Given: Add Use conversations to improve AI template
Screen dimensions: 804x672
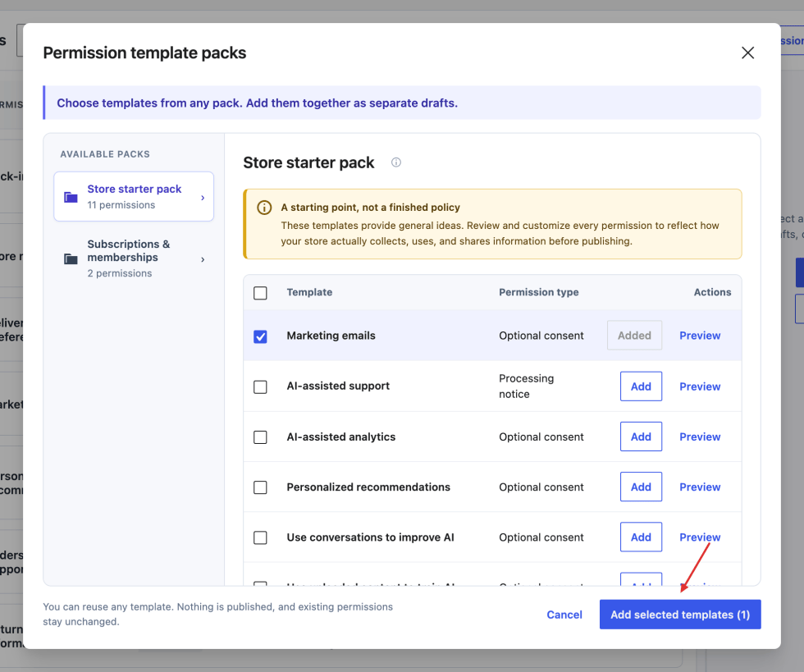Looking at the screenshot, I should (641, 537).
